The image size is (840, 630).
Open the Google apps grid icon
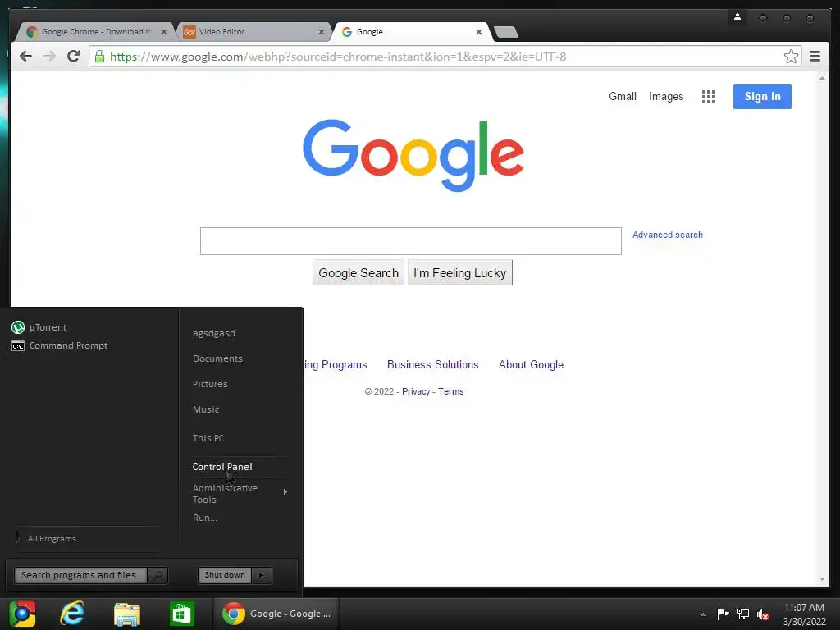coord(709,97)
